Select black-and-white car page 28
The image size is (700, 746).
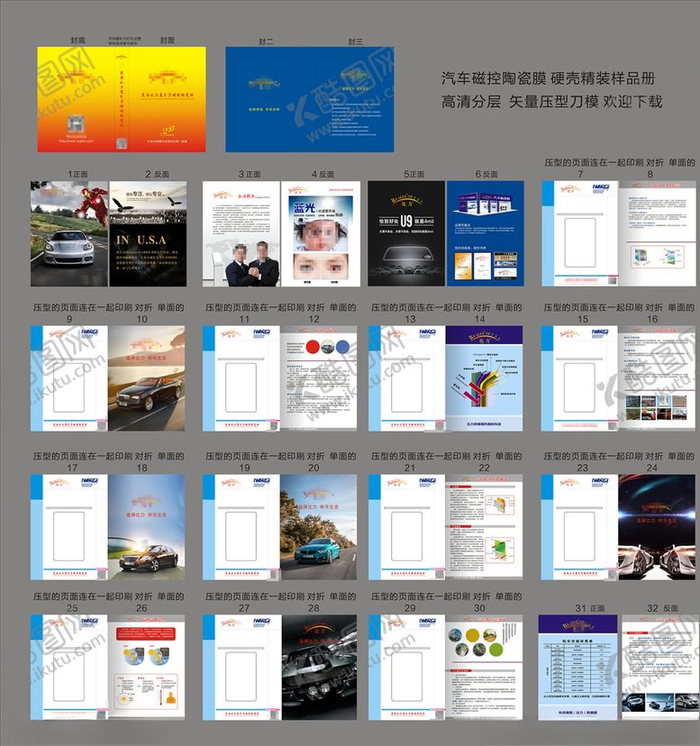click(319, 667)
